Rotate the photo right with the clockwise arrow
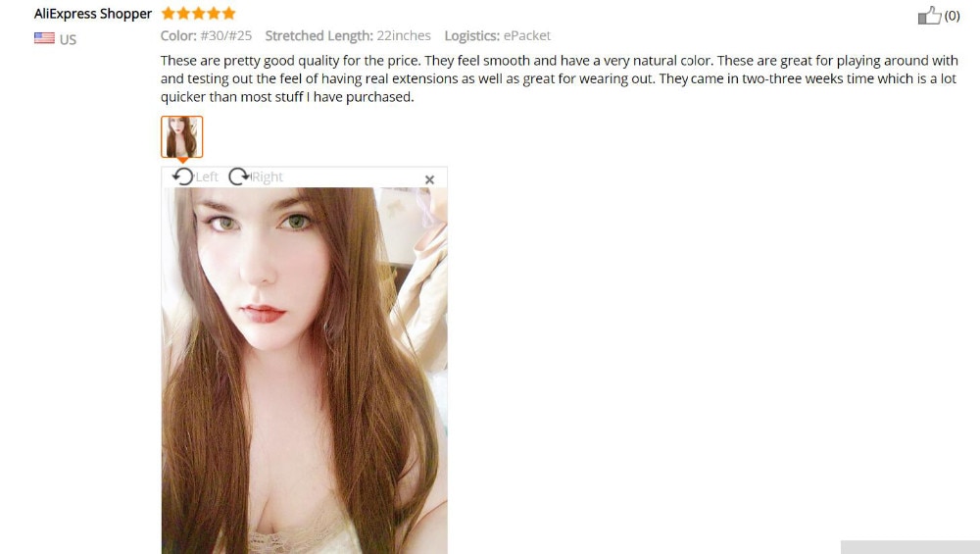The width and height of the screenshot is (980, 554). pyautogui.click(x=239, y=176)
